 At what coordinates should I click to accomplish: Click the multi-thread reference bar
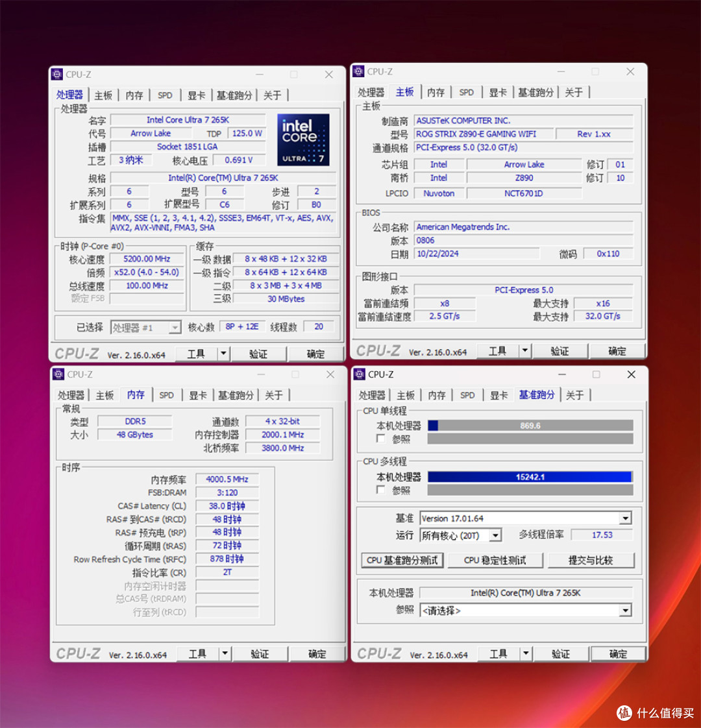pyautogui.click(x=530, y=490)
